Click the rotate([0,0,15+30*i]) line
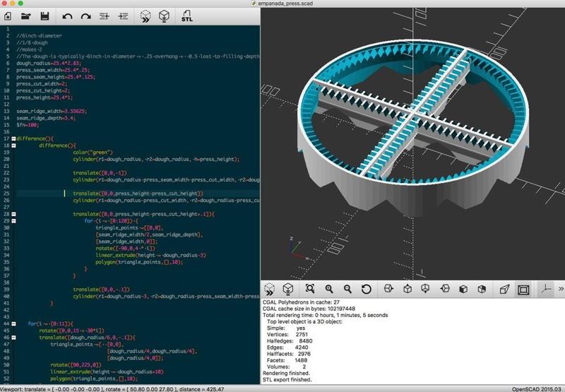The width and height of the screenshot is (565, 392). pos(72,331)
